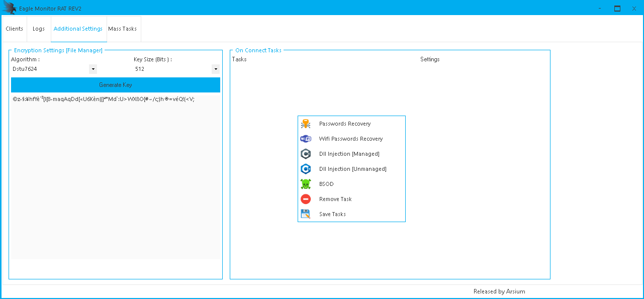The height and width of the screenshot is (299, 644).
Task: Click the C# icon for managed Dll Injection
Action: 306,154
